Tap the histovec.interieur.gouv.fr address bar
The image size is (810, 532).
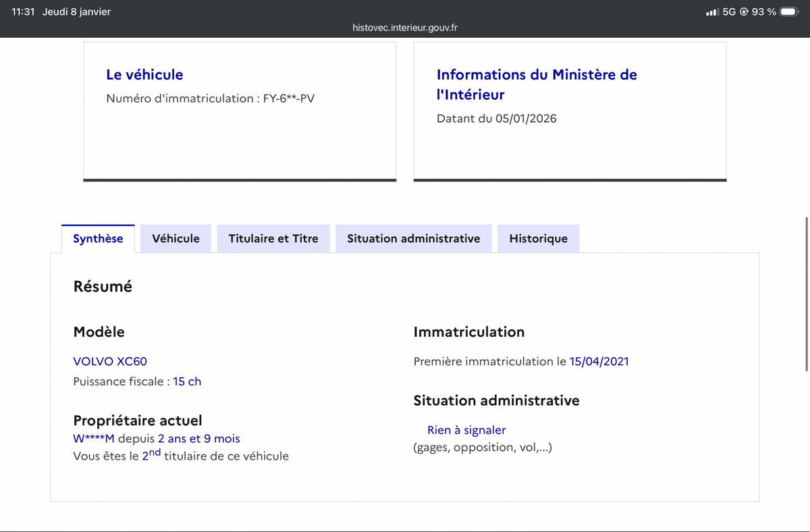405,28
